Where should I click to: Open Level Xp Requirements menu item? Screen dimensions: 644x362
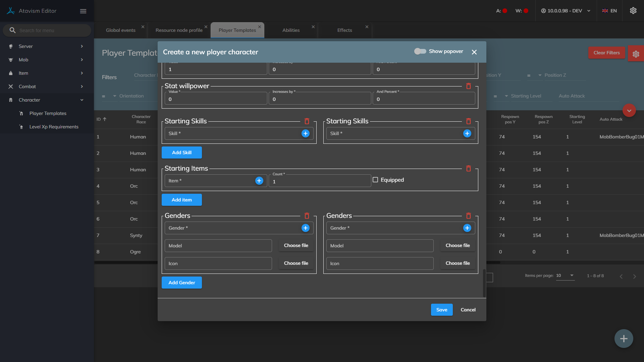coord(54,127)
